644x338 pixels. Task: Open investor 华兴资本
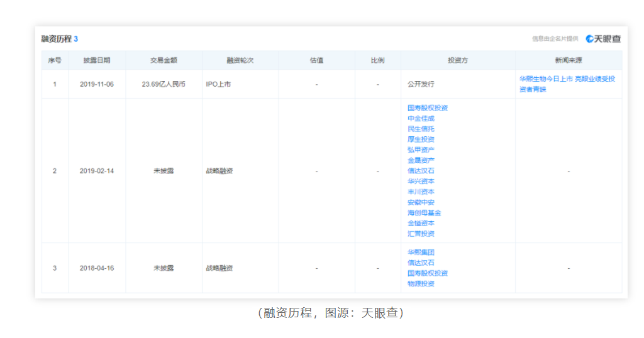coord(421,181)
